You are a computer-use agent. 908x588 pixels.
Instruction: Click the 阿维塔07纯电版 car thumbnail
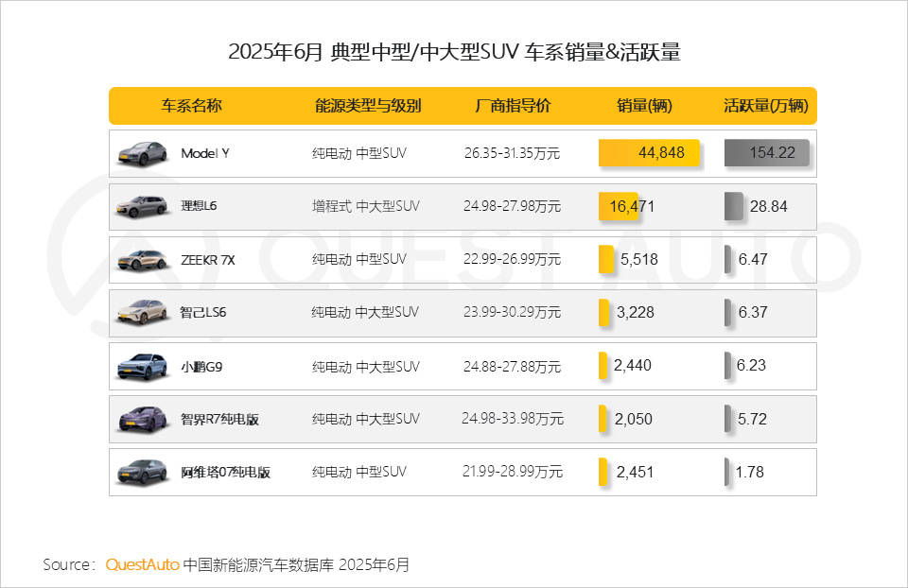(x=142, y=471)
